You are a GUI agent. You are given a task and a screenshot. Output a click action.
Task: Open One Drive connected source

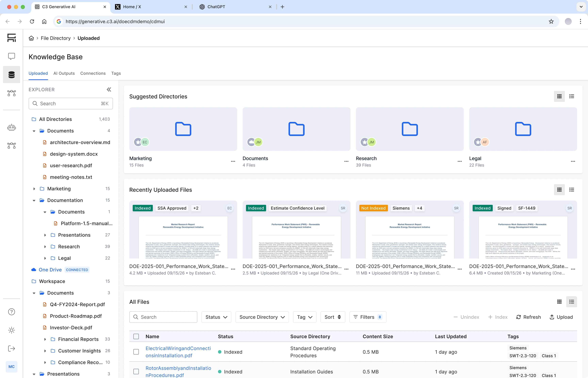pos(50,270)
